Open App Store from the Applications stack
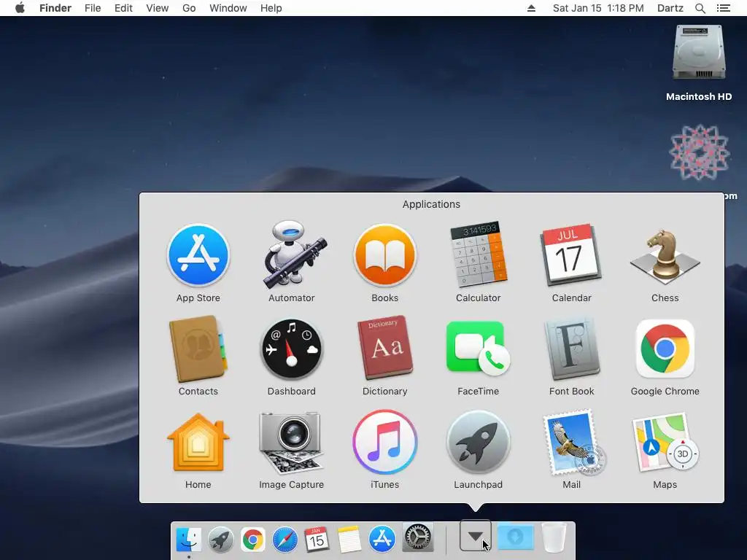Image resolution: width=747 pixels, height=560 pixels. pos(198,255)
